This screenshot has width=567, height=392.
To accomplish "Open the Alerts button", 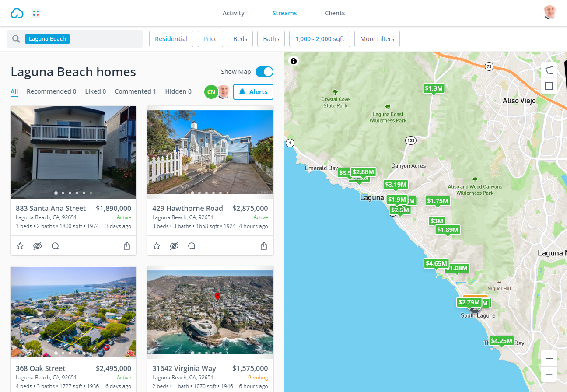I will 253,92.
